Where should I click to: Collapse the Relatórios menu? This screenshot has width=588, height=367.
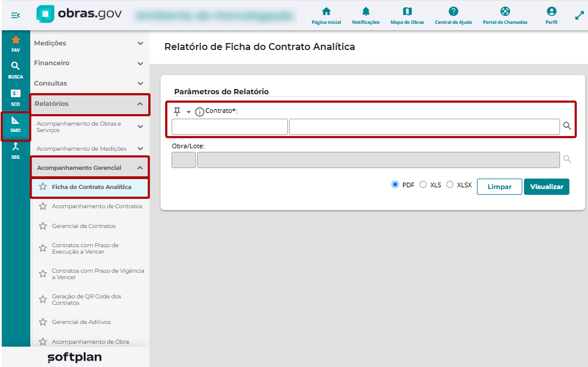pos(90,104)
